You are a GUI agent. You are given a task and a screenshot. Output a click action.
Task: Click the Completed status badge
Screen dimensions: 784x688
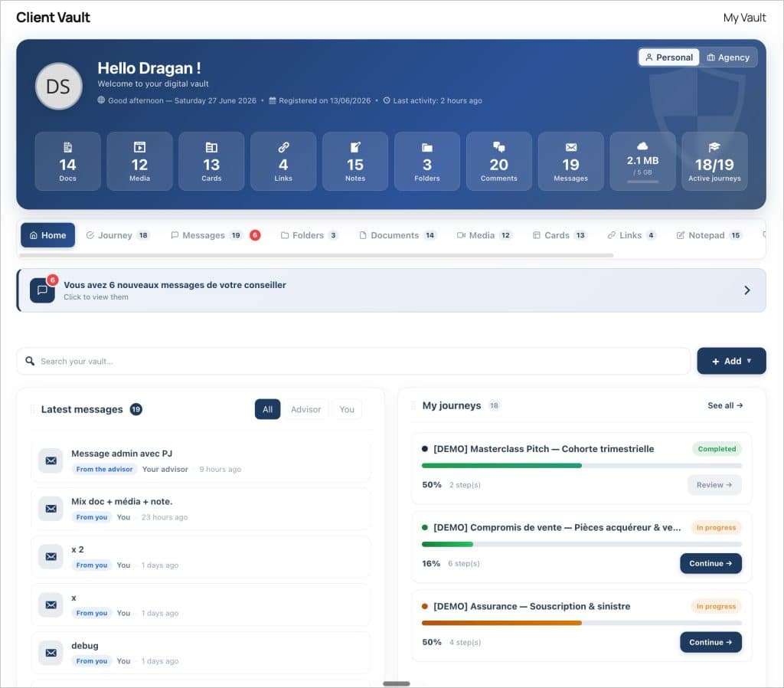tap(717, 449)
